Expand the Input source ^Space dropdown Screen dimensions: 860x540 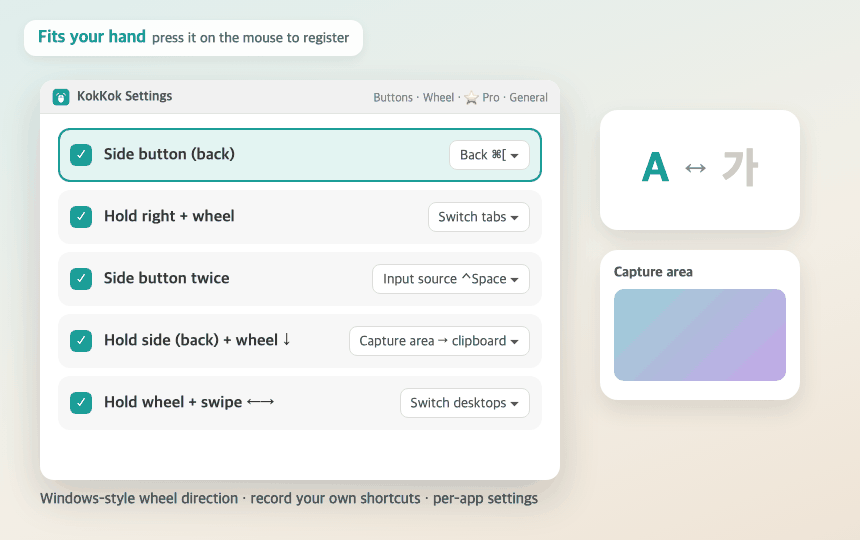tap(451, 279)
